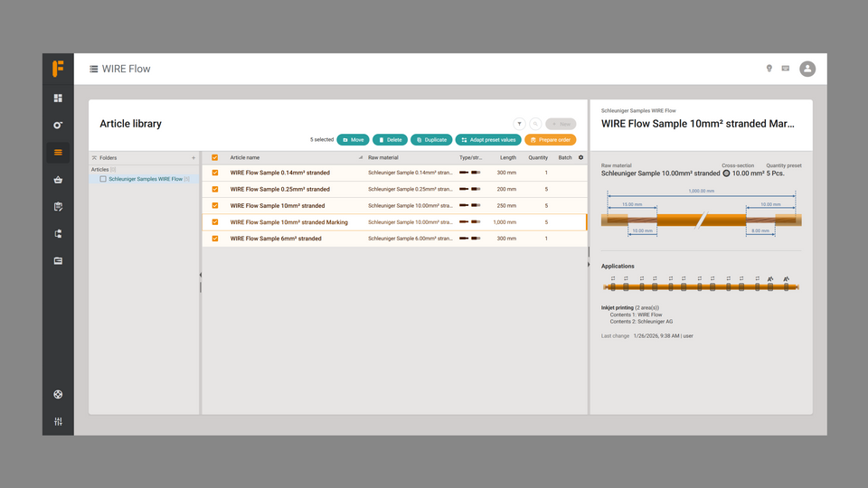Click the 5 selected counter text
This screenshot has height=488, width=868.
[322, 140]
